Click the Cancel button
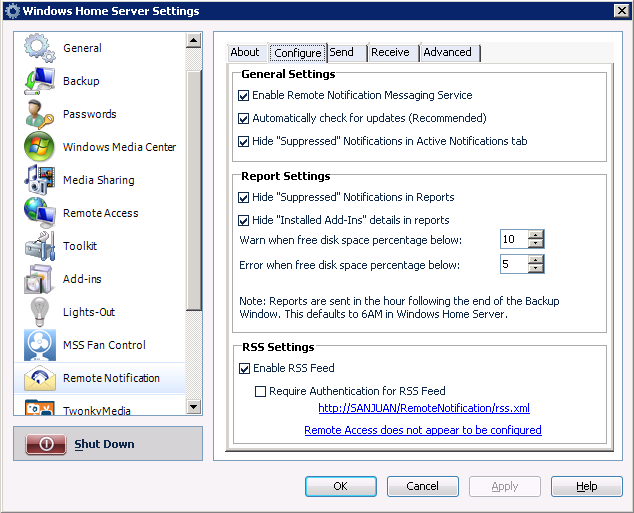 point(423,486)
